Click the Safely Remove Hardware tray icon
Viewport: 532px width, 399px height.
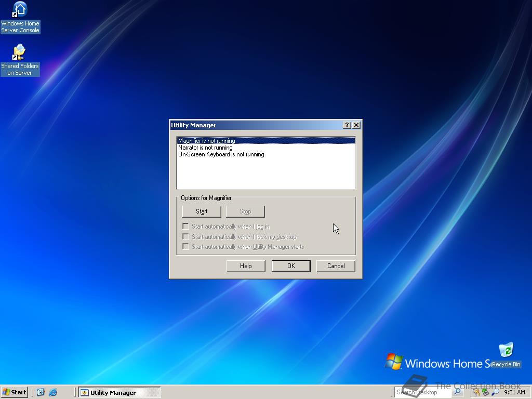pyautogui.click(x=486, y=392)
